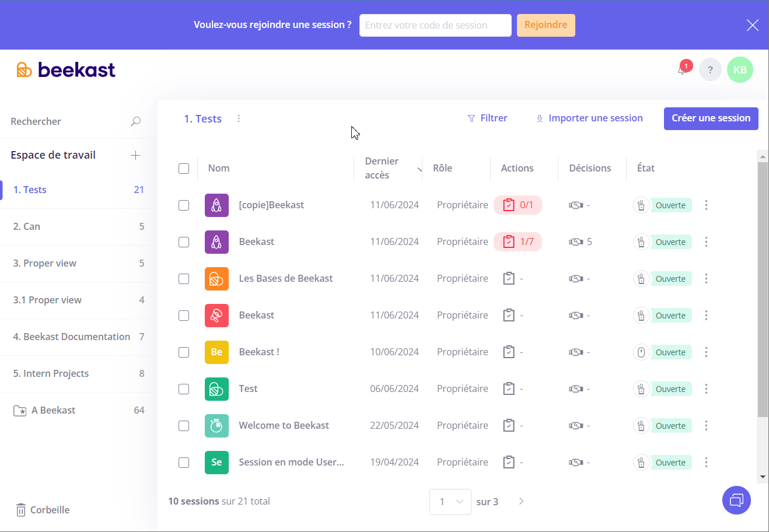Select the 1. Tests workspace
This screenshot has height=532, width=769.
(79, 190)
